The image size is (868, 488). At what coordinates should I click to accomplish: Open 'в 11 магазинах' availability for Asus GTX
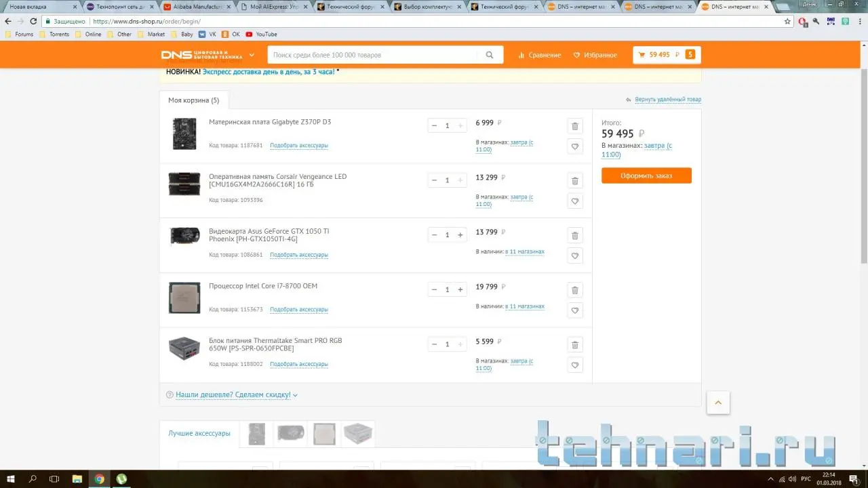coord(525,251)
